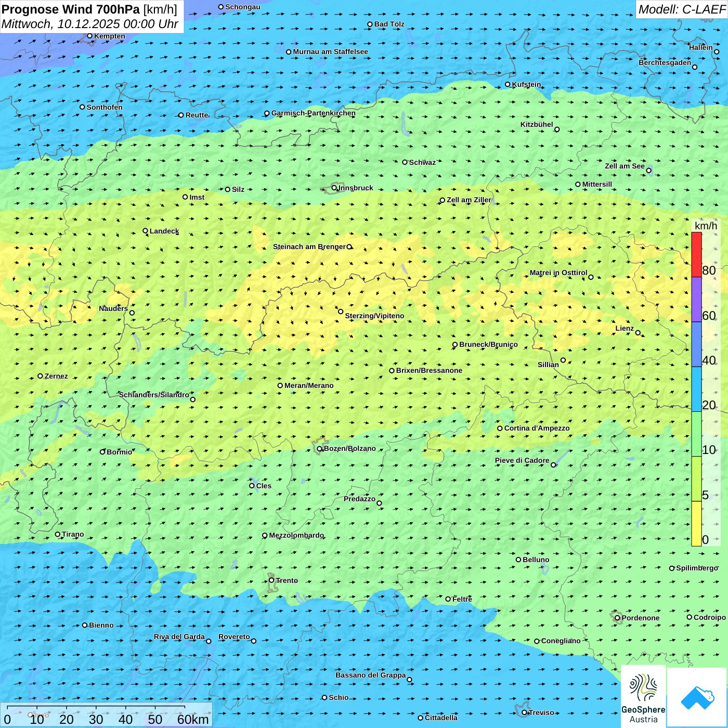The image size is (728, 728).
Task: Click the purple 60 km/h legend segment
Action: click(x=696, y=300)
